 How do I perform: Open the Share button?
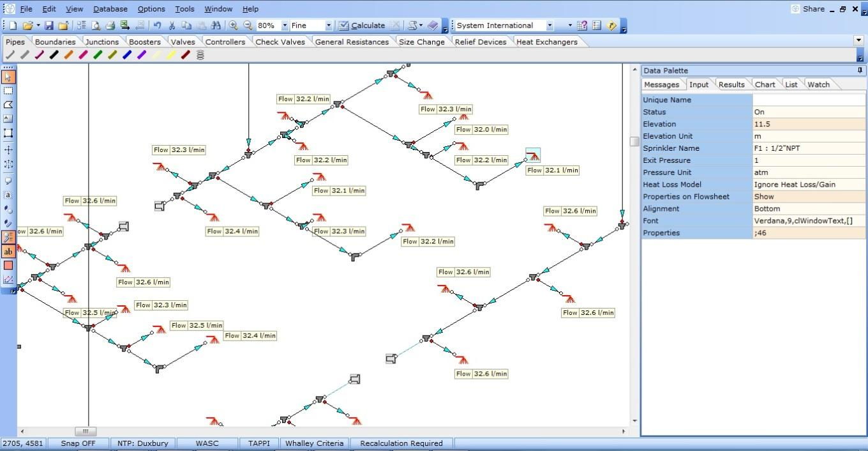pos(808,9)
